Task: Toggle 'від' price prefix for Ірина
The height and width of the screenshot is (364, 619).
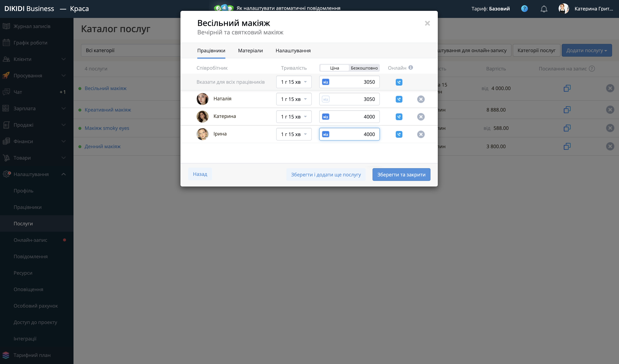Action: click(x=325, y=134)
